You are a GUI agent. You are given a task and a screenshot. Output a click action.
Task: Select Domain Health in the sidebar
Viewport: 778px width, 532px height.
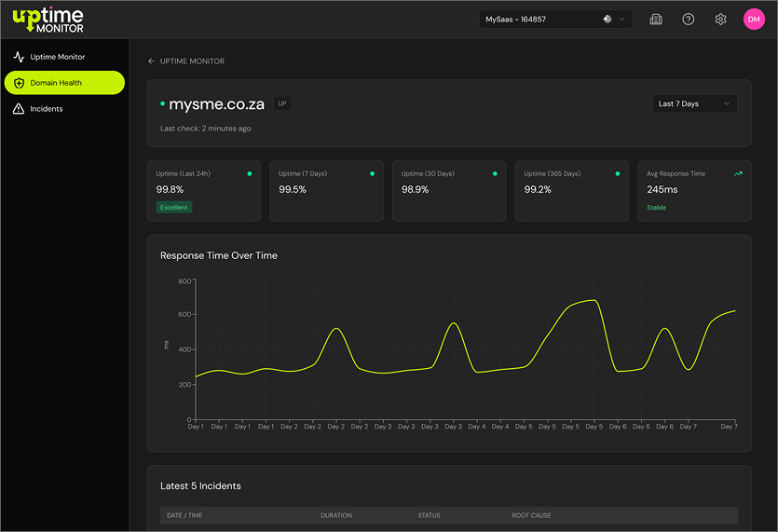click(x=64, y=83)
